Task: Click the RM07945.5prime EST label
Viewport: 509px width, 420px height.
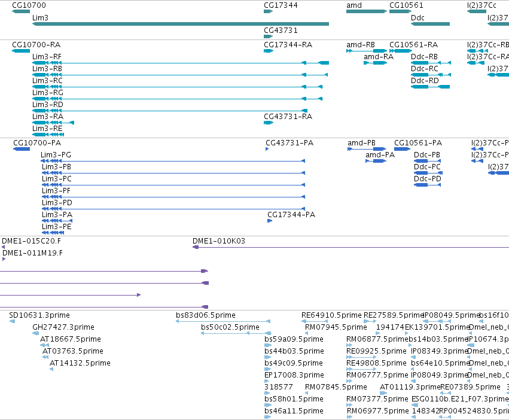Action: 336,327
